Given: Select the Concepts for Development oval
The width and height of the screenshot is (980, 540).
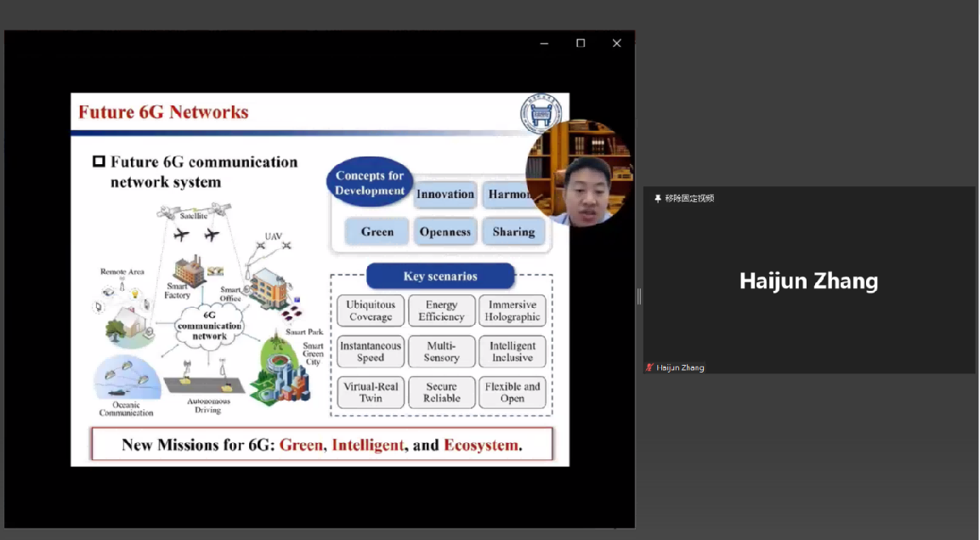Looking at the screenshot, I should pos(370,183).
